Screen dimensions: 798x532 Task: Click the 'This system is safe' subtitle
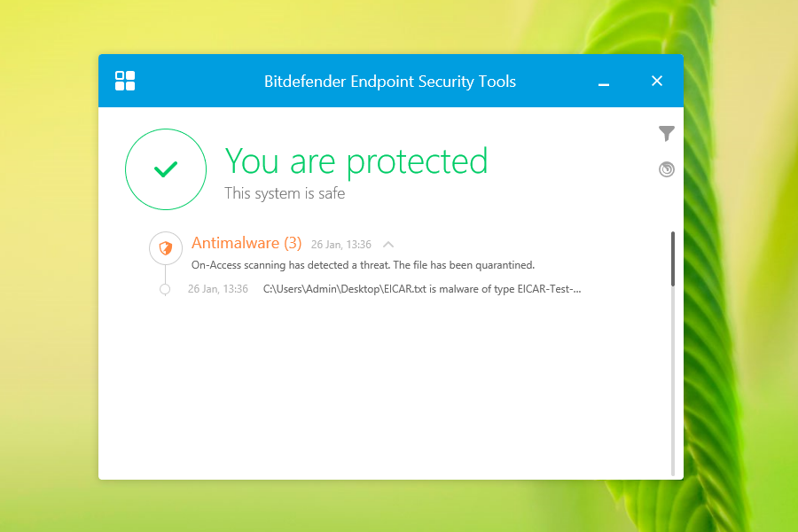click(285, 193)
